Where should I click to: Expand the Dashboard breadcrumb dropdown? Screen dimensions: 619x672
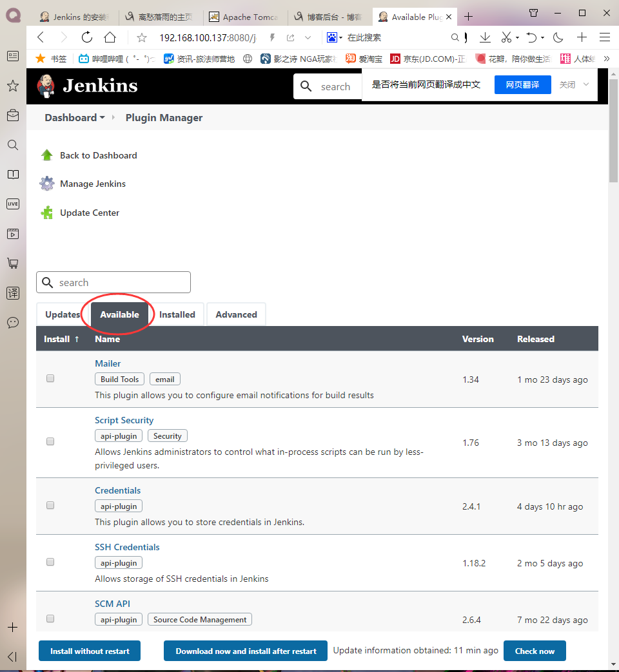pos(102,117)
